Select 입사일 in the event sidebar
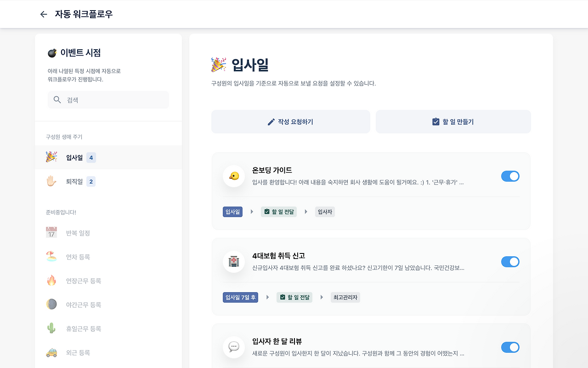This screenshot has width=588, height=368. click(x=108, y=157)
